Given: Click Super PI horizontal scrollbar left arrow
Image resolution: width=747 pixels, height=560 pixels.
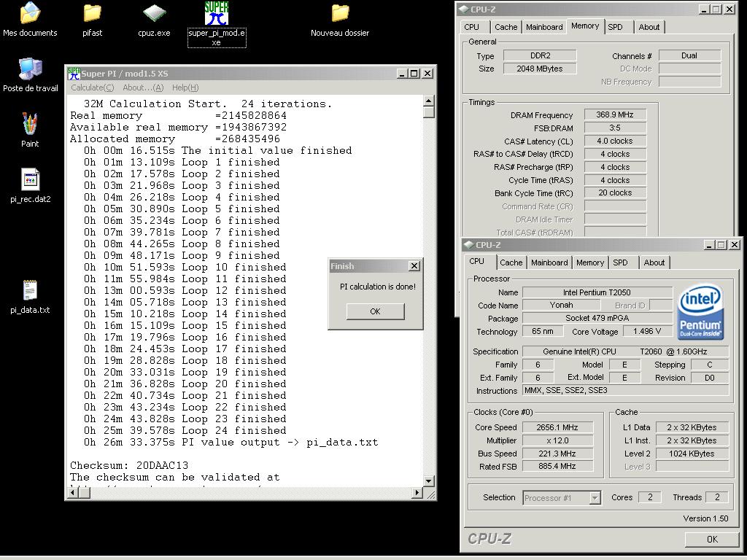Looking at the screenshot, I should [x=73, y=493].
